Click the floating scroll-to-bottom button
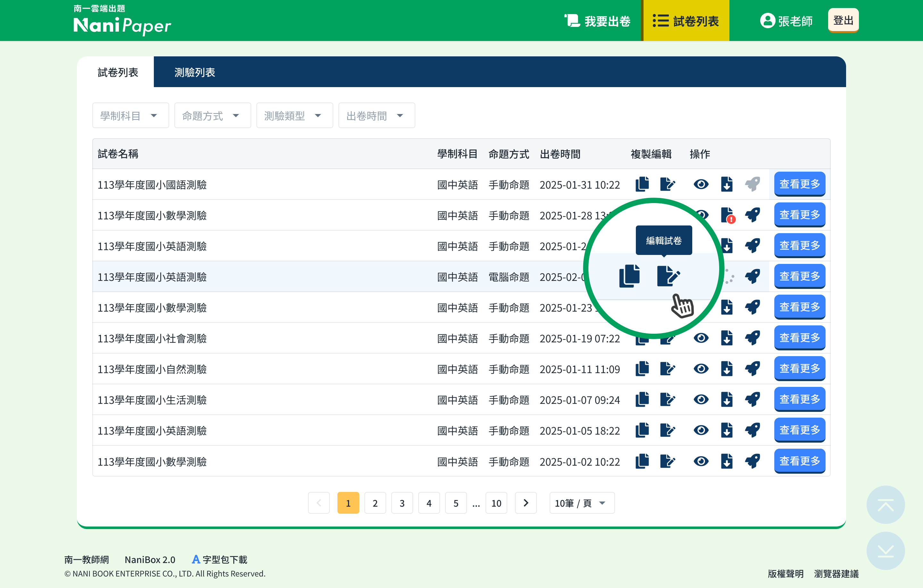 click(x=886, y=551)
